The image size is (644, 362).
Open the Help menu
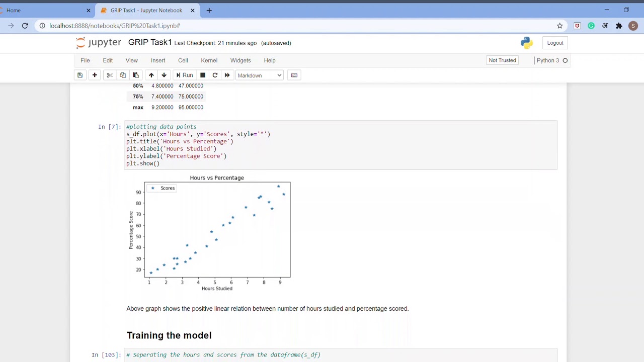pyautogui.click(x=270, y=60)
